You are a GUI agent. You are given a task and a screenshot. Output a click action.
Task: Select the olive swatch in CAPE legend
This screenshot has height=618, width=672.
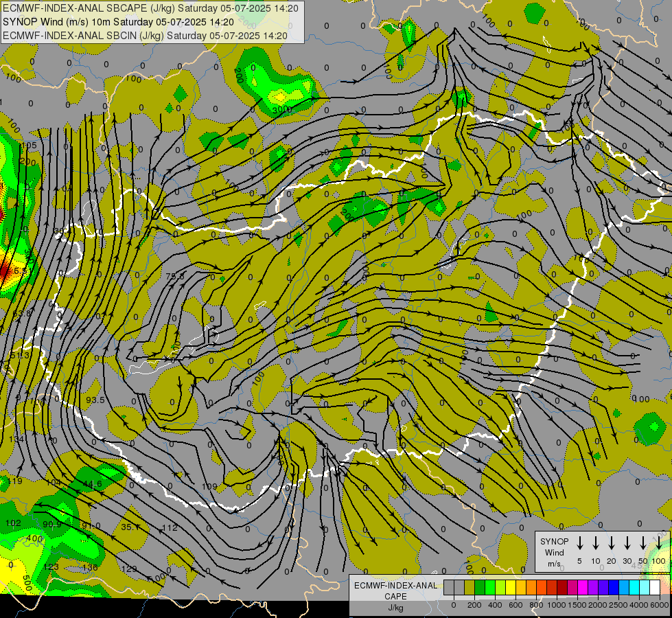pyautogui.click(x=470, y=587)
